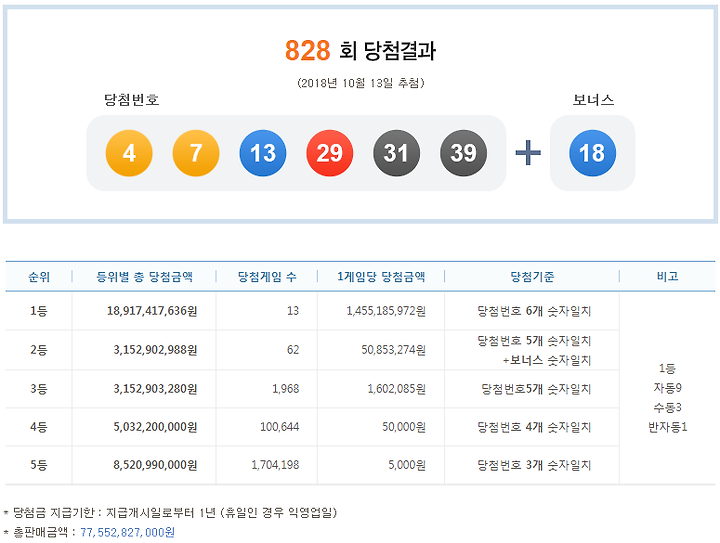The width and height of the screenshot is (720, 543).
Task: Select the 4등 rank cell
Action: 39,427
